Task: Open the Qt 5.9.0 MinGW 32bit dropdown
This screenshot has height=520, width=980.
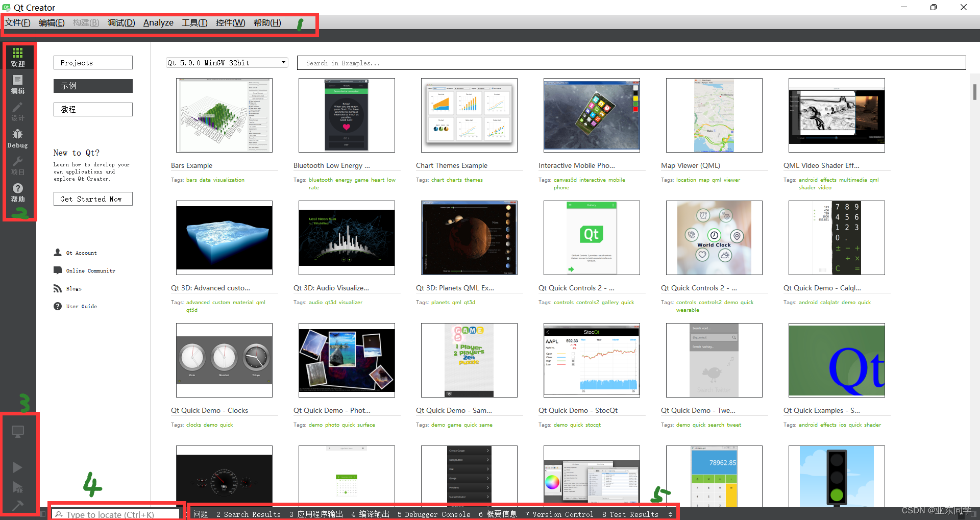Action: 227,63
